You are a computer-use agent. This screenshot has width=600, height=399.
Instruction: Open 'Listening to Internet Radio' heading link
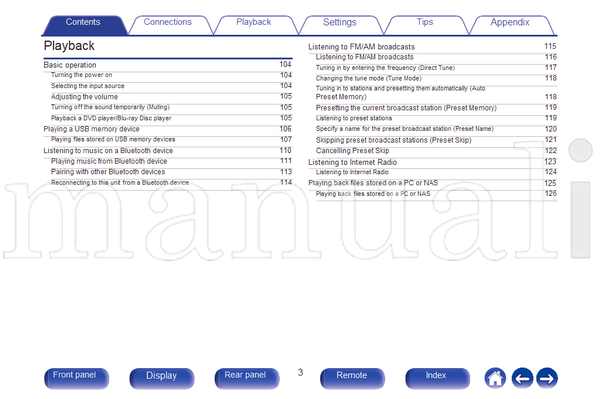pos(432,162)
